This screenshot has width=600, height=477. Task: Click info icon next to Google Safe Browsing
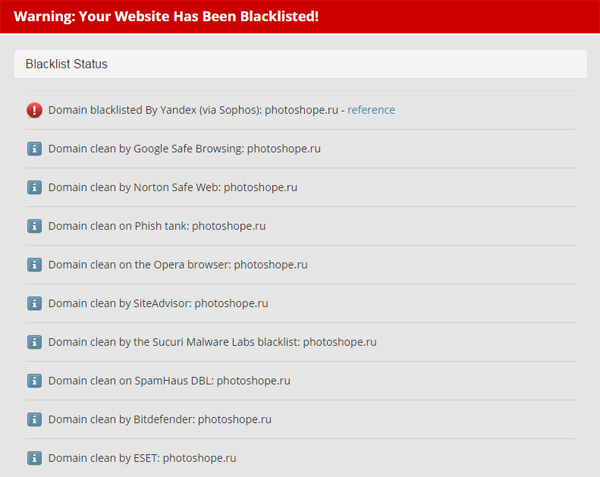pyautogui.click(x=35, y=149)
